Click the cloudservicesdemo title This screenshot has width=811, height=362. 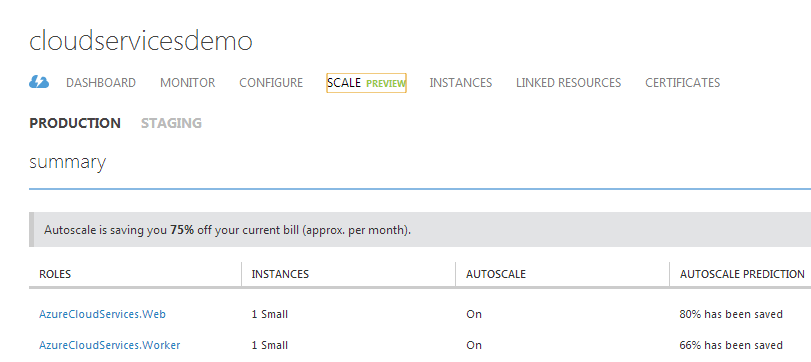(x=141, y=41)
